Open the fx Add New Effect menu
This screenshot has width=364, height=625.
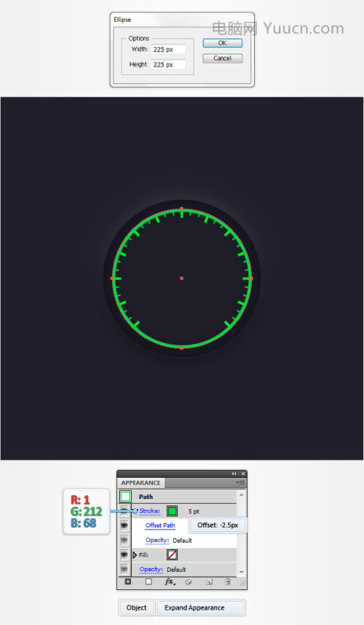(169, 581)
